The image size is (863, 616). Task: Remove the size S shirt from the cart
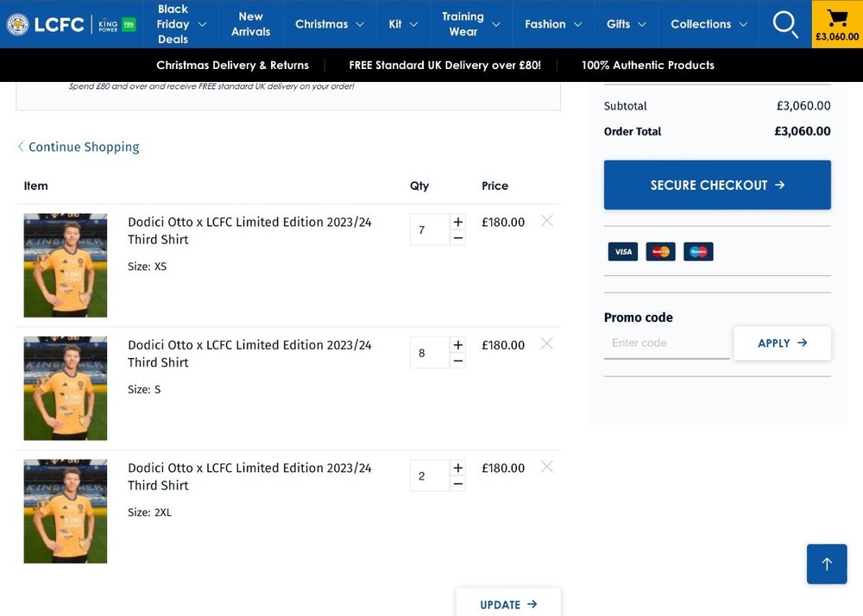tap(546, 343)
